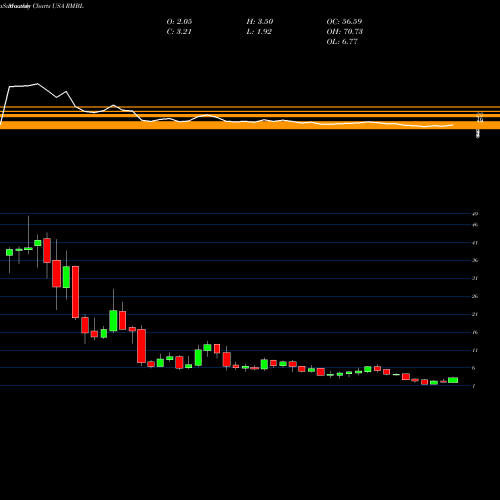The height and width of the screenshot is (500, 500).
Task: Click the open value O: 2.05
Action: 179,22
